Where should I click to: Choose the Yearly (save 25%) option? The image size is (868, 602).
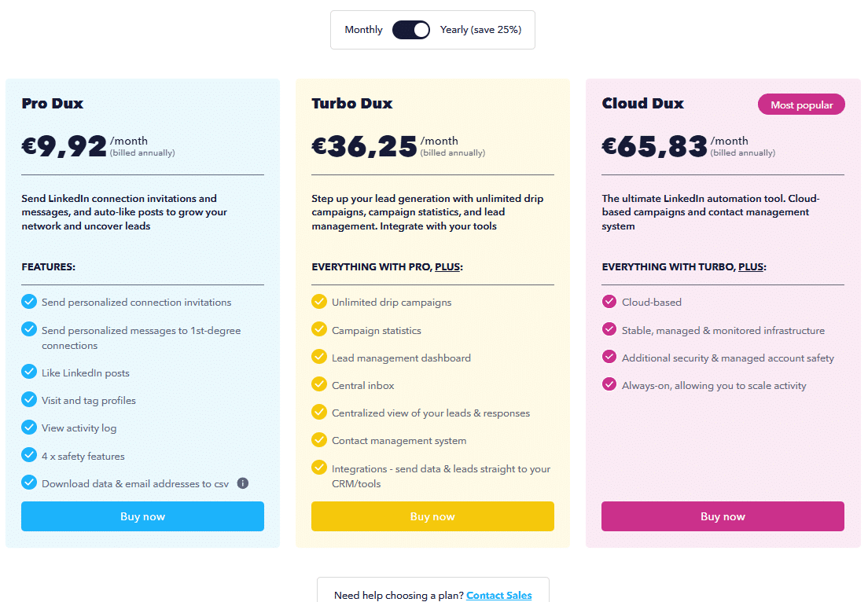pyautogui.click(x=480, y=30)
